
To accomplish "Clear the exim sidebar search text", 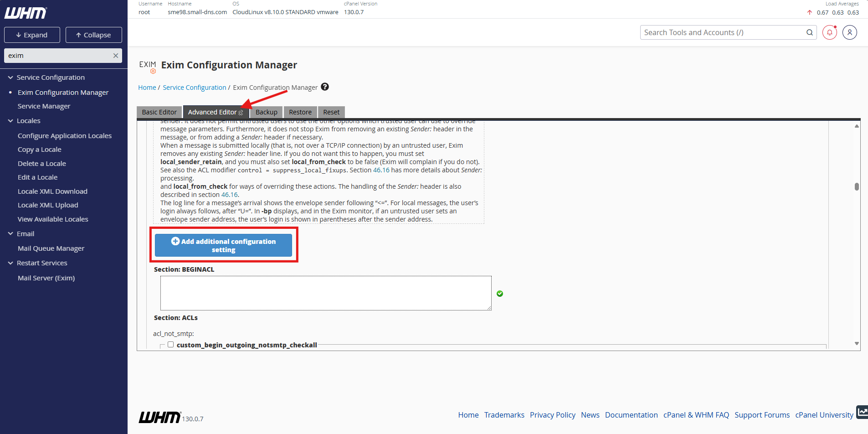I will tap(116, 56).
